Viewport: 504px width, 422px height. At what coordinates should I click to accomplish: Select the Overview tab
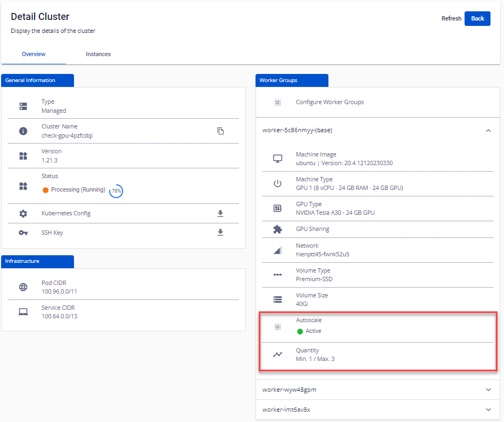point(33,55)
